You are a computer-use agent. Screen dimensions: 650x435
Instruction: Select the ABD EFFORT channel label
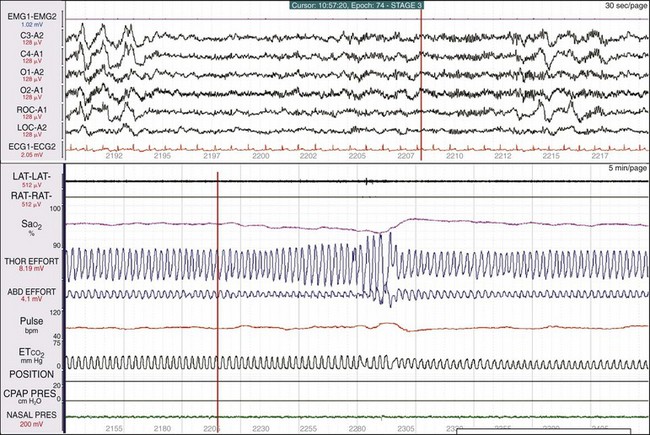[28, 292]
